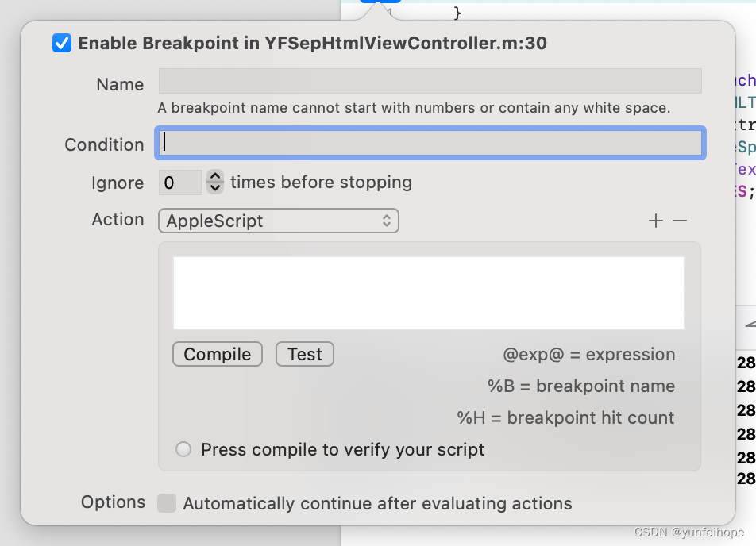Select the compile status circle indicator
This screenshot has height=546, width=756.
point(183,449)
